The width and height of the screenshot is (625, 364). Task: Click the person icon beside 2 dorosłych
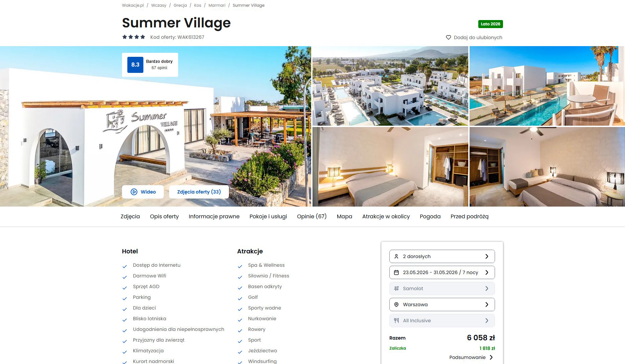(x=396, y=256)
